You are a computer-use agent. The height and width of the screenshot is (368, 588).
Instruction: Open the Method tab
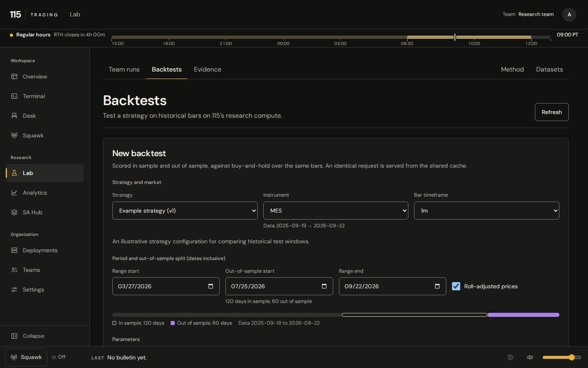click(512, 70)
